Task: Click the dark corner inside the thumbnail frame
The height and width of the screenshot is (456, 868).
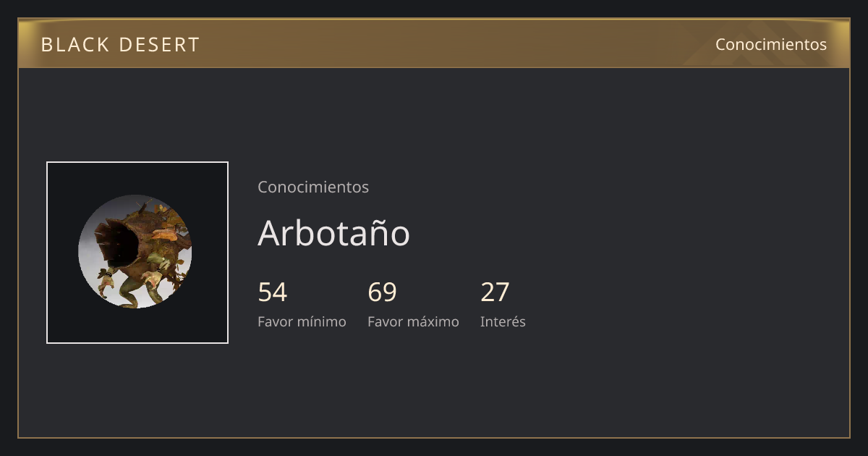Action: [x=65, y=181]
